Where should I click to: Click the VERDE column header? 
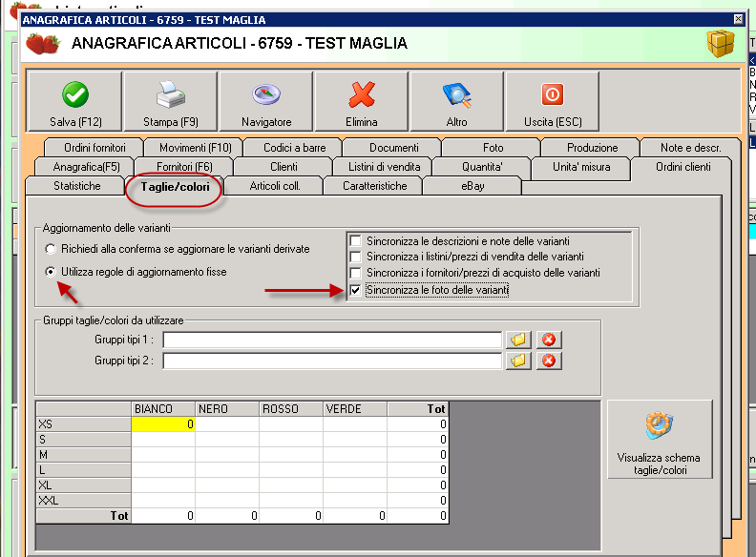pos(355,409)
